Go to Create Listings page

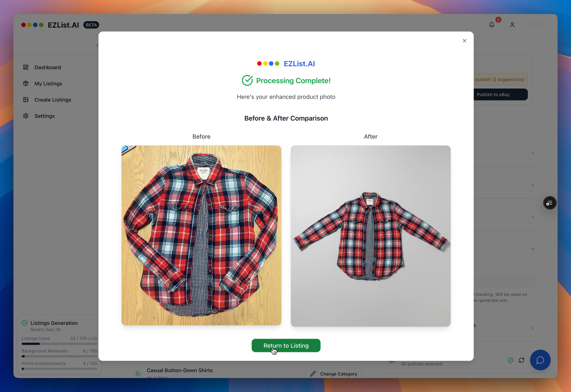[x=53, y=100]
